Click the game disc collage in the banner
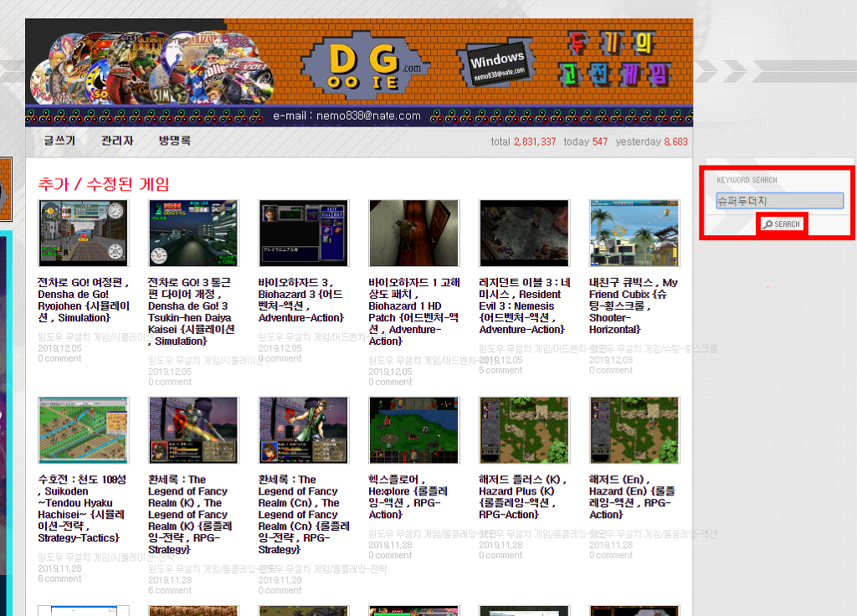Viewport: 857px width, 616px height. tap(152, 68)
